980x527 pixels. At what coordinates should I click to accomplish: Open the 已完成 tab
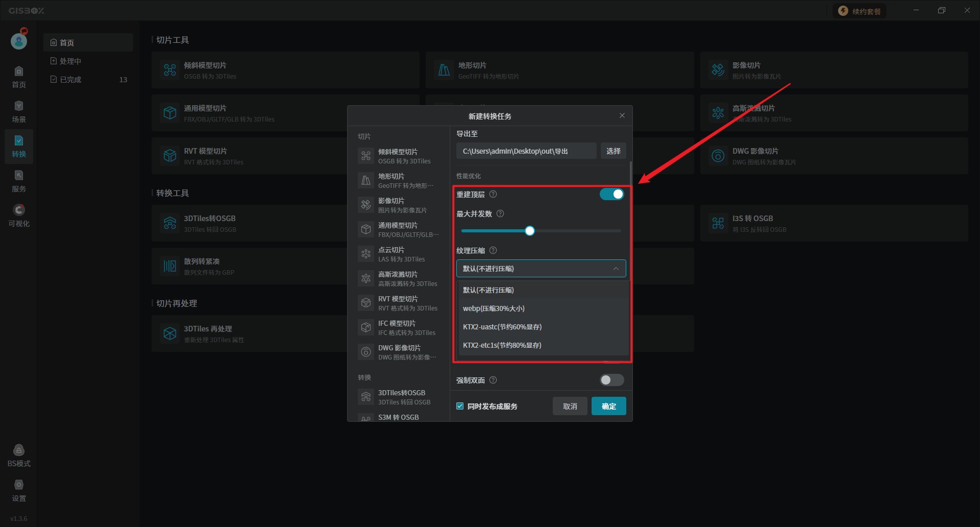(70, 80)
